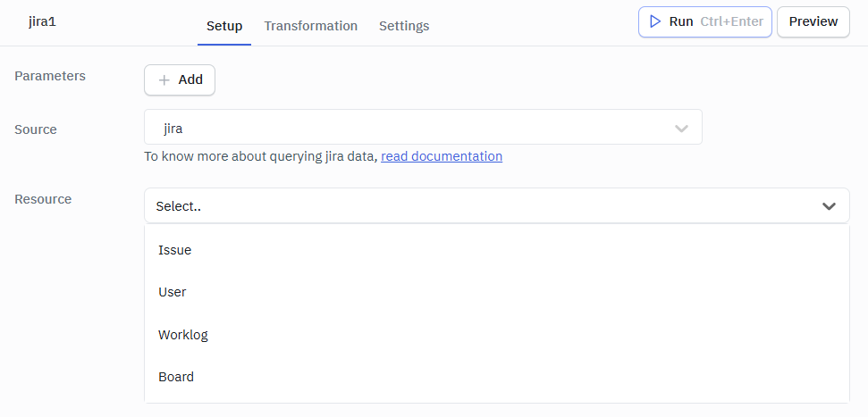Click the jira1 query name

[x=43, y=22]
